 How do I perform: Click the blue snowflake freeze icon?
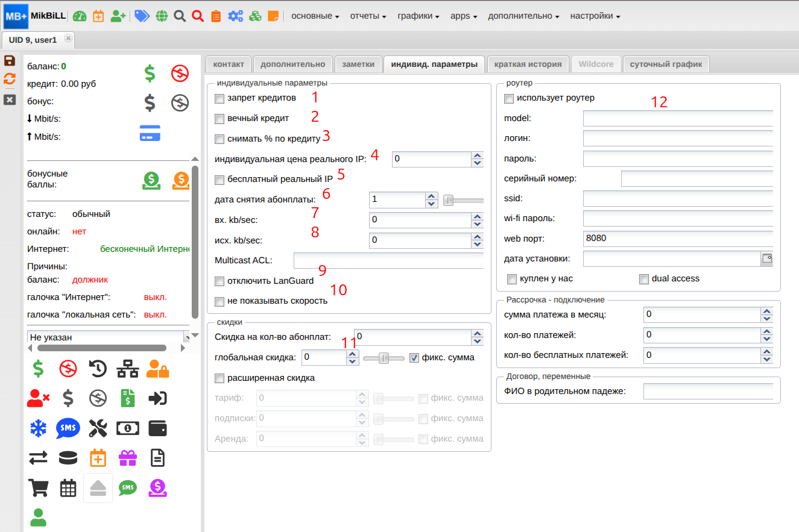coord(39,428)
